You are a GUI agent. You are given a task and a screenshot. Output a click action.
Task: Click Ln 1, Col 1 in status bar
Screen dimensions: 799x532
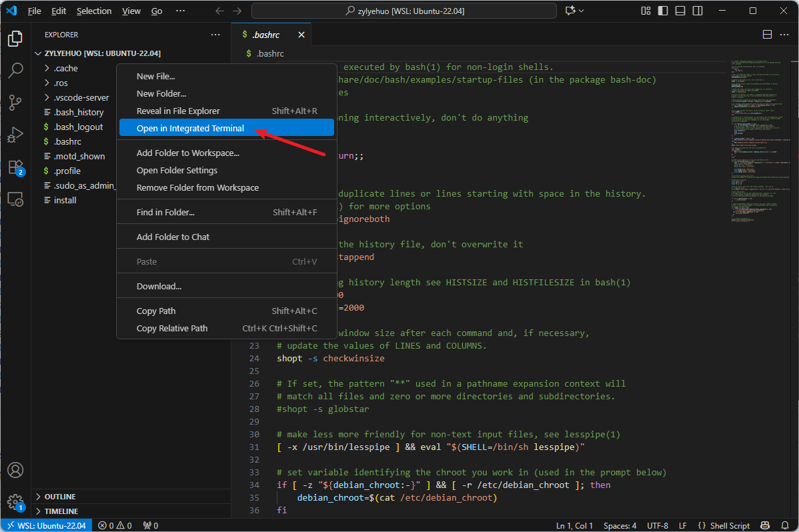point(574,525)
